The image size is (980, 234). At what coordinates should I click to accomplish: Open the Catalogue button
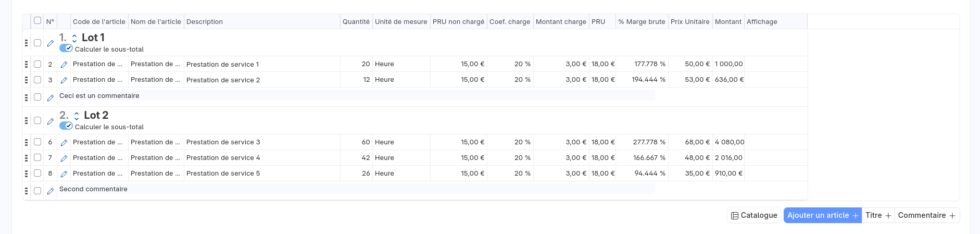point(755,215)
